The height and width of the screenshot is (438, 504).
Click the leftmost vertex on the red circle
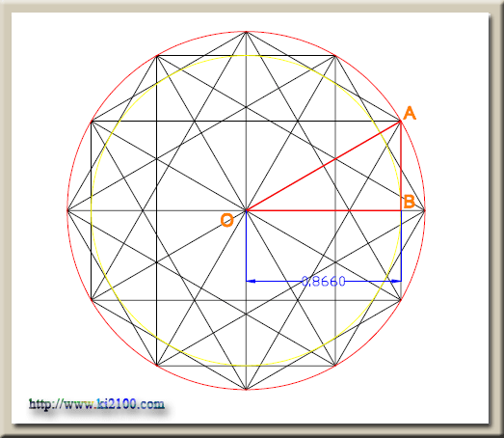coord(67,210)
